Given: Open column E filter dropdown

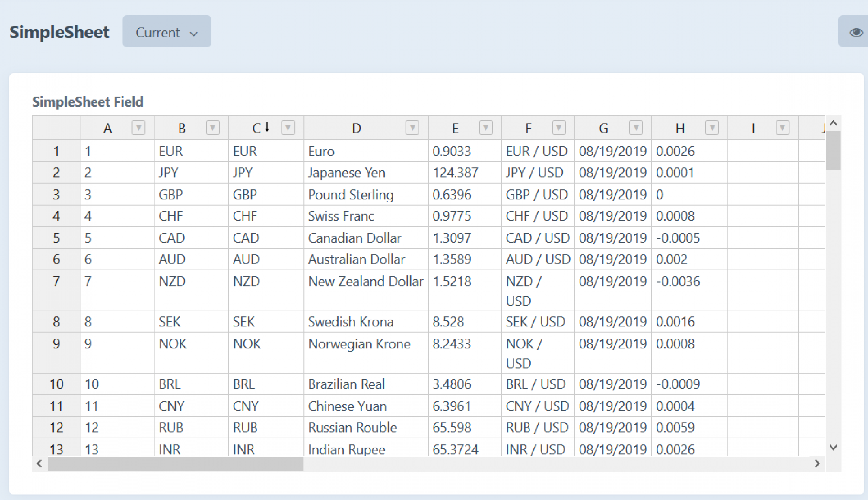Looking at the screenshot, I should coord(486,127).
